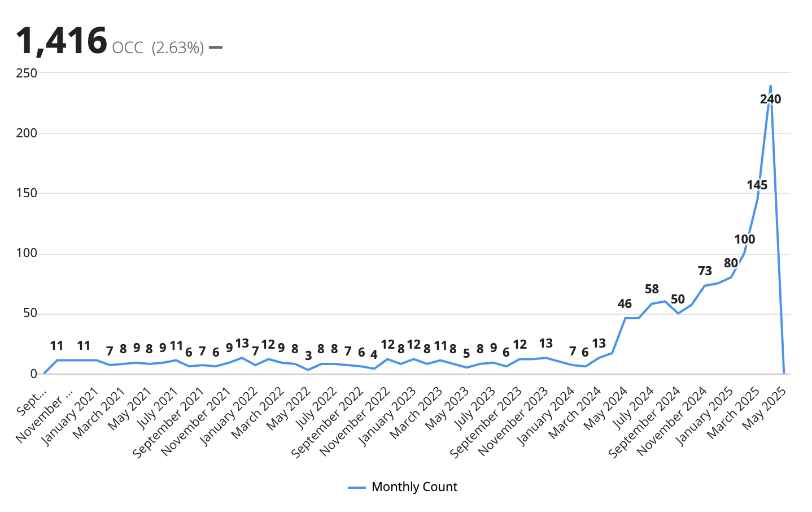
Task: Click the 100 y-axis tick label
Action: tap(27, 253)
